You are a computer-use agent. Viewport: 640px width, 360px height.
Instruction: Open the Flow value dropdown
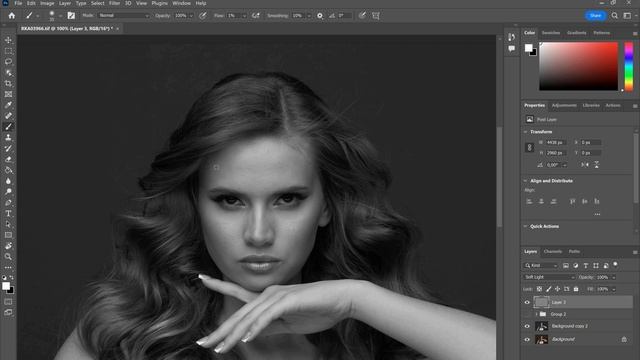tap(244, 16)
